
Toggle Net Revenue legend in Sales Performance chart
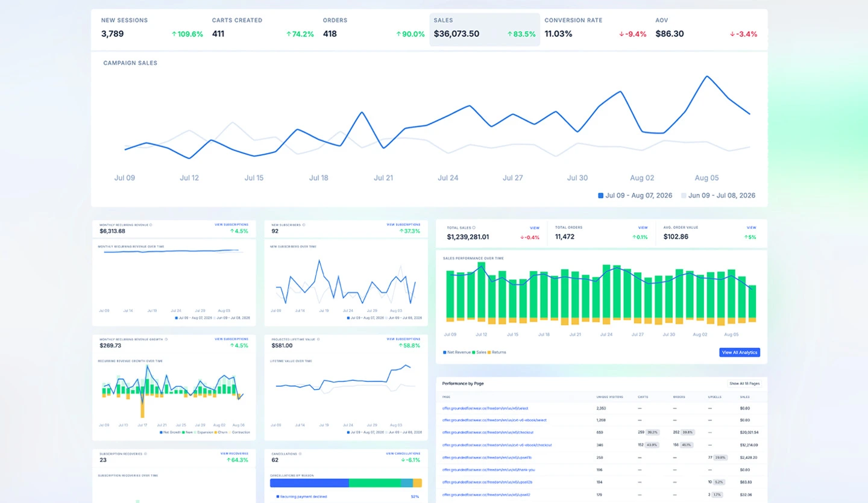[456, 352]
